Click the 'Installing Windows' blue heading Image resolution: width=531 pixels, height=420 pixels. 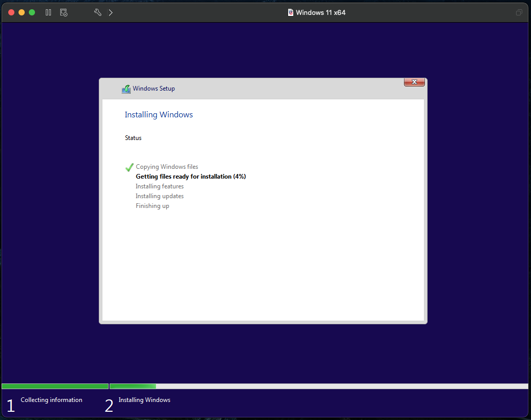[158, 115]
